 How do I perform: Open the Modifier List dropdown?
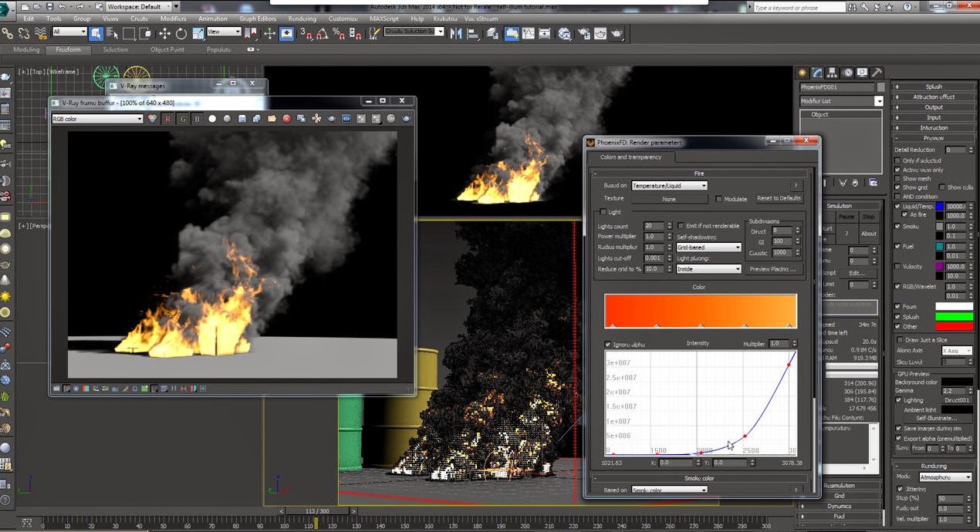click(842, 101)
